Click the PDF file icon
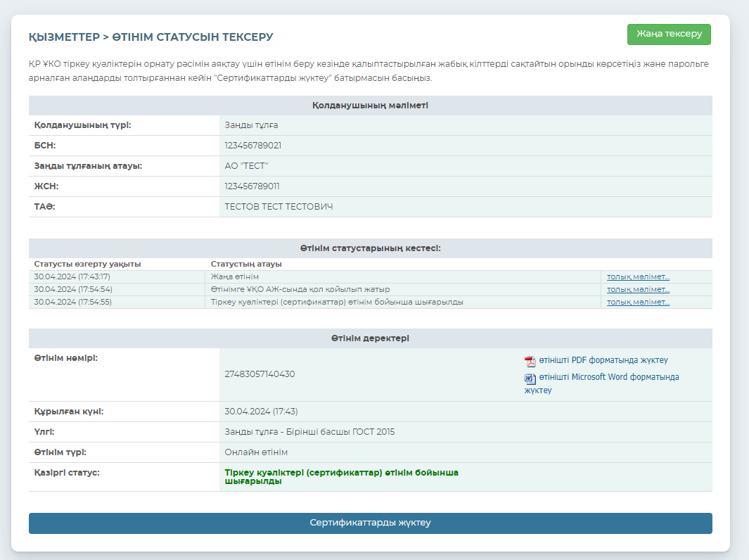This screenshot has width=749, height=560. pos(530,362)
